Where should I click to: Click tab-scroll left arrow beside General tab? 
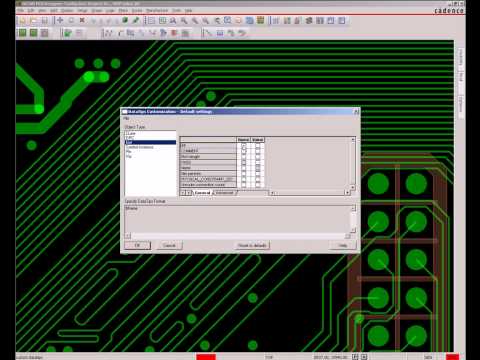[x=183, y=193]
